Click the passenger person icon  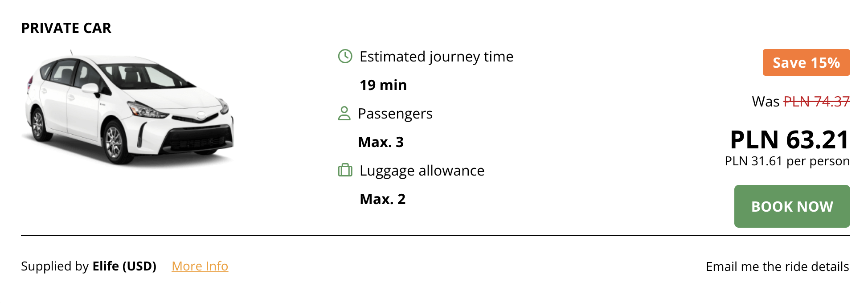point(344,114)
